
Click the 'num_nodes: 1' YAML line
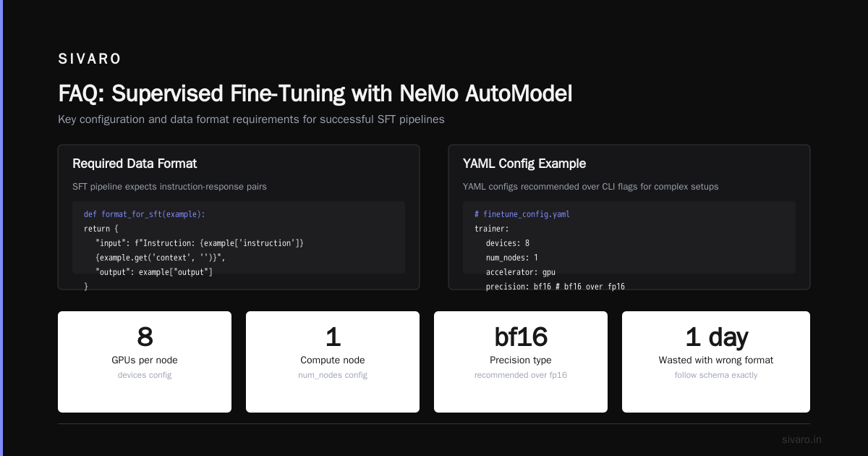tap(512, 258)
